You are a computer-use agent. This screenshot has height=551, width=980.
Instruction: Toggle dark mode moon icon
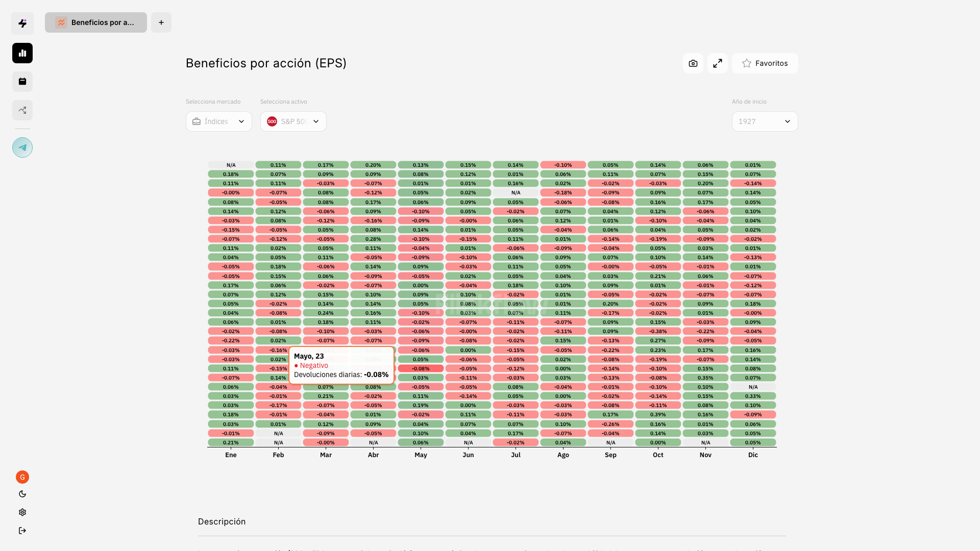[22, 494]
